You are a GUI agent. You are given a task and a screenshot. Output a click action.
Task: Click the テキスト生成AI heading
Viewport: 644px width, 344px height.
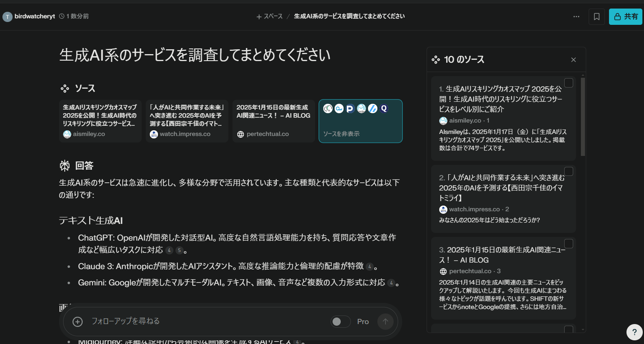(91, 221)
